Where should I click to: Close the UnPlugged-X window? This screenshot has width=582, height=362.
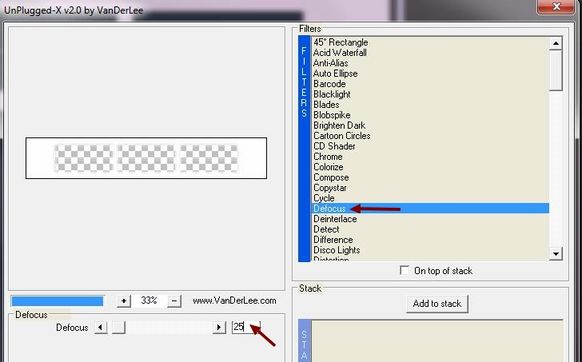tap(556, 6)
